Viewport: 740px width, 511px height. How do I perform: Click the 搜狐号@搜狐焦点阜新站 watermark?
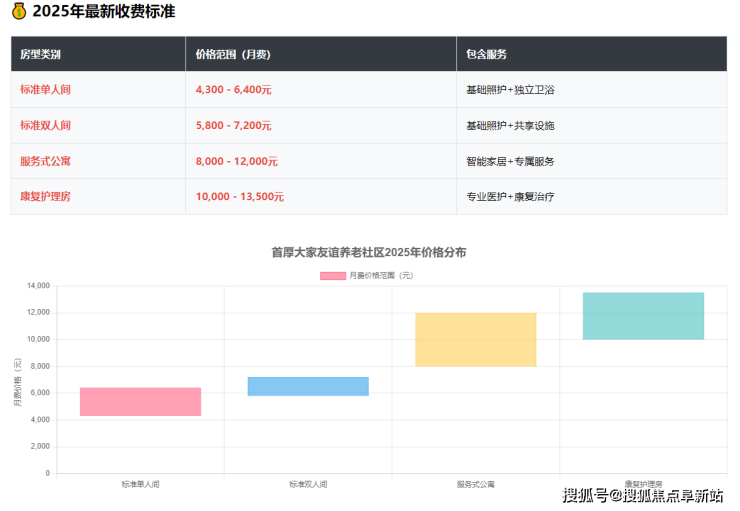[x=642, y=496]
